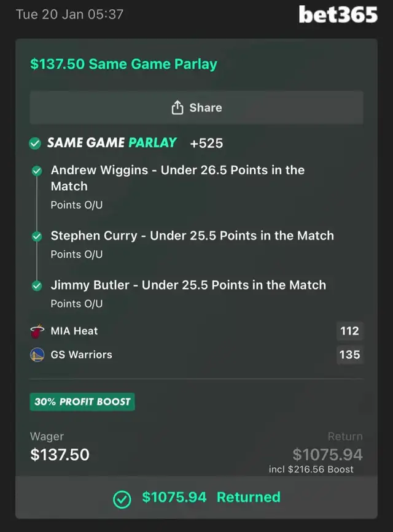This screenshot has width=393, height=532.
Task: Toggle the 30% PROFIT BOOST badge
Action: [82, 401]
